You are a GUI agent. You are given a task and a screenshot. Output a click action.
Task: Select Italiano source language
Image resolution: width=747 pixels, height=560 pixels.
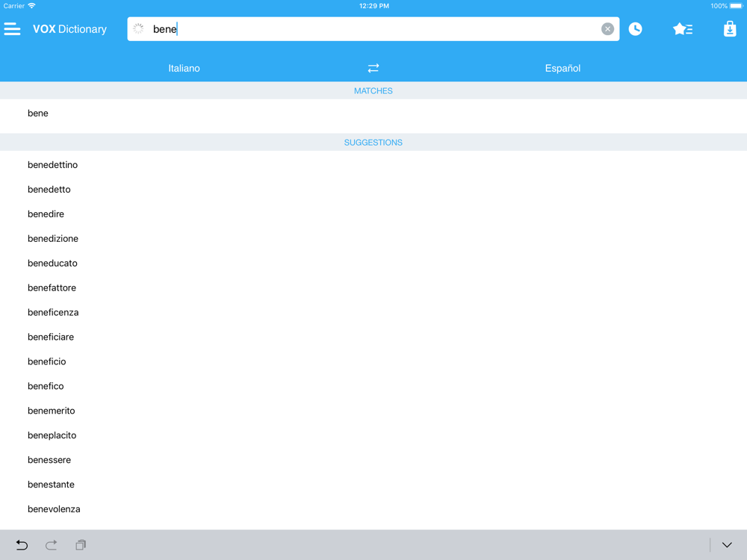click(x=184, y=68)
